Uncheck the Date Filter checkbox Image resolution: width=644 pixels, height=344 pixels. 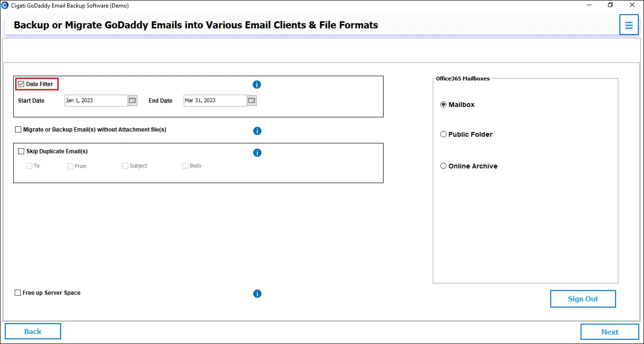pos(21,84)
